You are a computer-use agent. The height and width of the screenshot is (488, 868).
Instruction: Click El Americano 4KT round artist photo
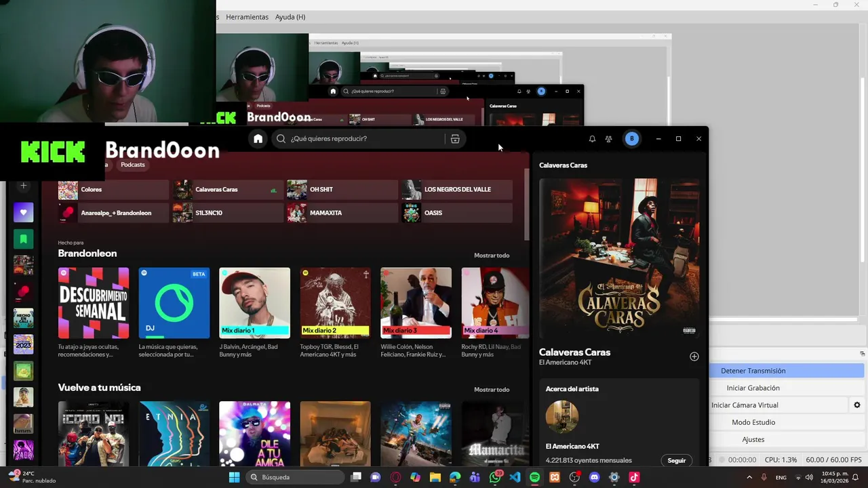(x=562, y=417)
